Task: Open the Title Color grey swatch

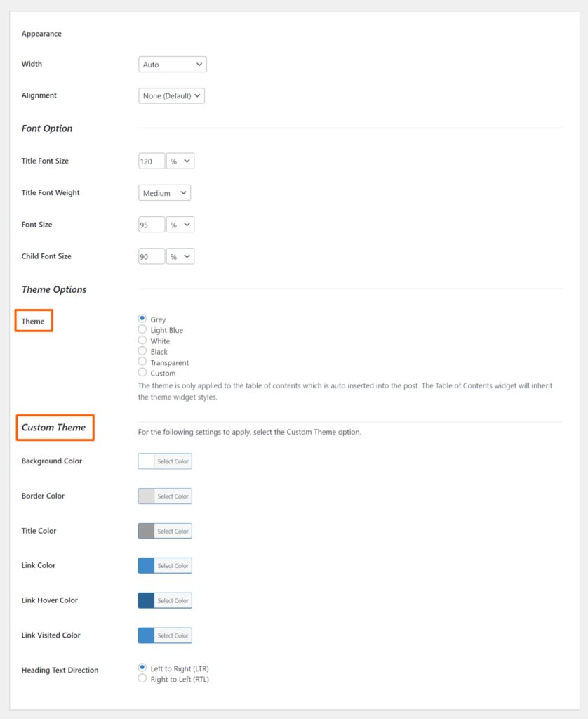Action: tap(146, 531)
